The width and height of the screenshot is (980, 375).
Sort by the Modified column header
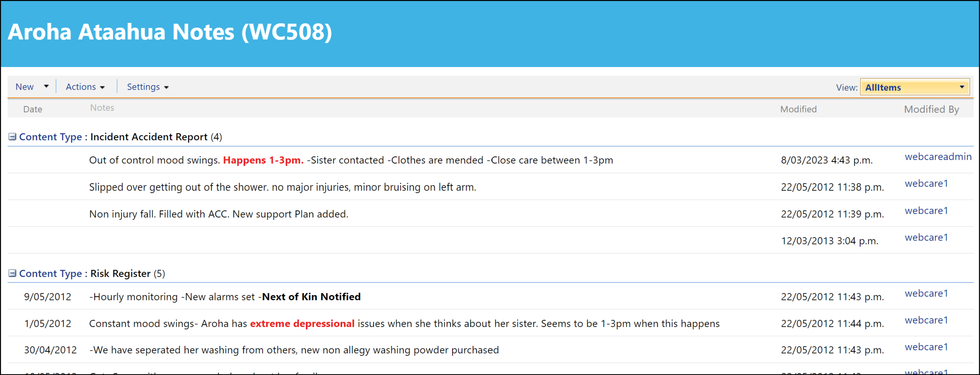[x=798, y=109]
